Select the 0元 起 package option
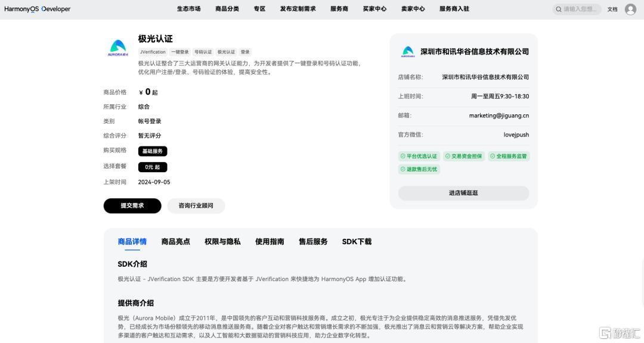Image resolution: width=644 pixels, height=343 pixels. click(x=153, y=167)
